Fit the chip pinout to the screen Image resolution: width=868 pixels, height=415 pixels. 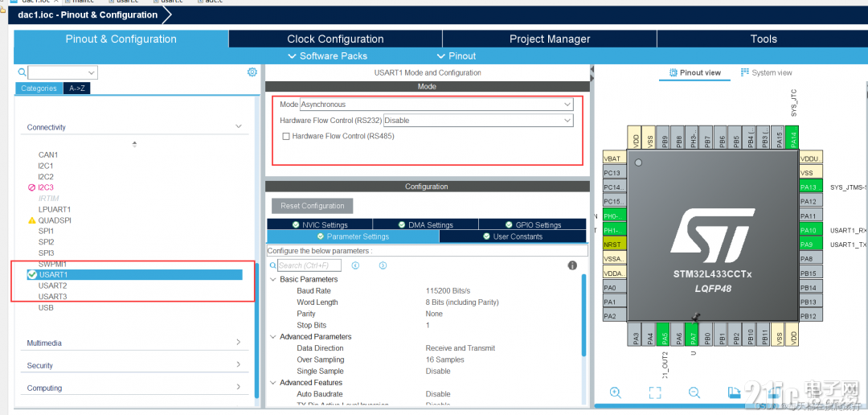click(x=655, y=392)
